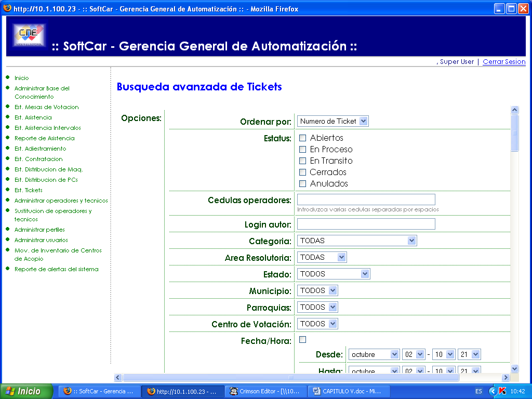Open Mov. de Inventario de Centros de Acopio
Screen dimensions: 532x399
point(58,255)
